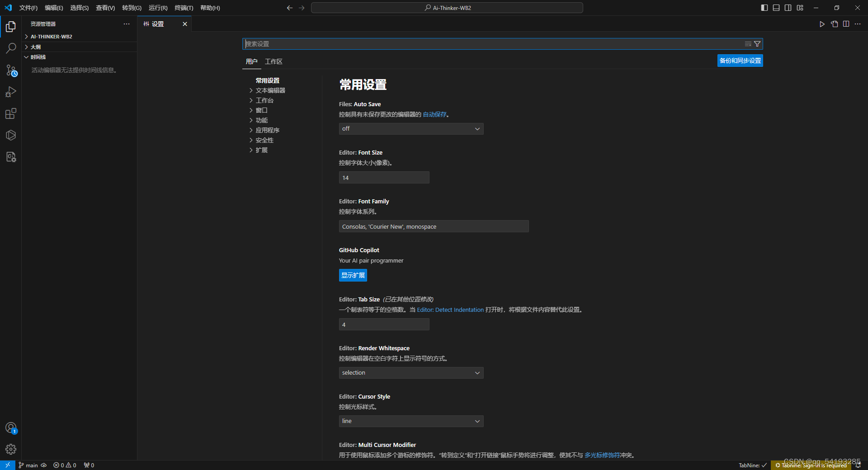The image size is (868, 470).
Task: Open the Auto Save dropdown showing off
Action: pyautogui.click(x=411, y=129)
